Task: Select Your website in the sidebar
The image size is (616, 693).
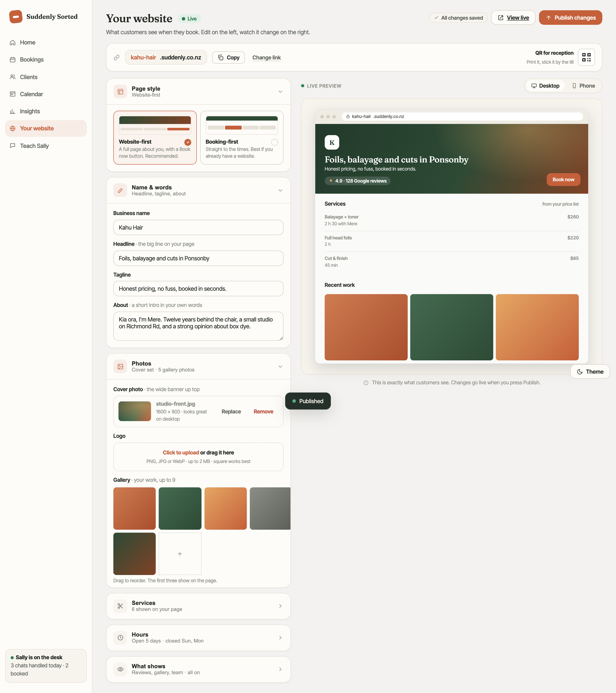Action: pyautogui.click(x=46, y=128)
